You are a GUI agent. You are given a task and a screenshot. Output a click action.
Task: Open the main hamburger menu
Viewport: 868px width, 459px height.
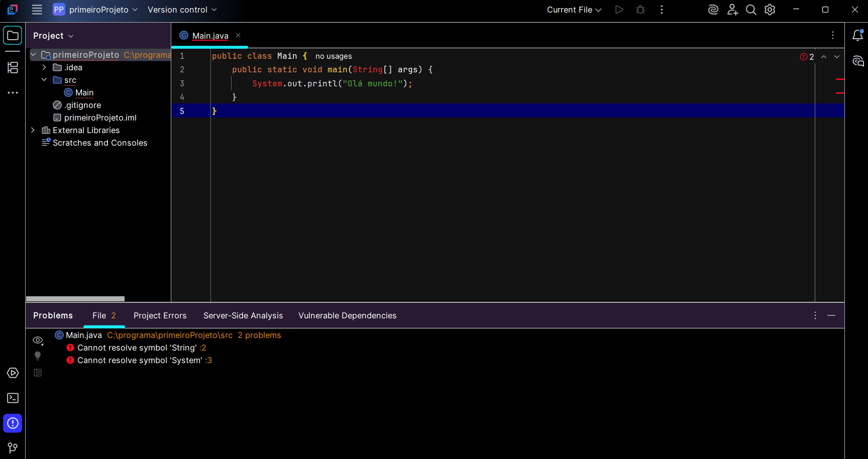pyautogui.click(x=37, y=10)
